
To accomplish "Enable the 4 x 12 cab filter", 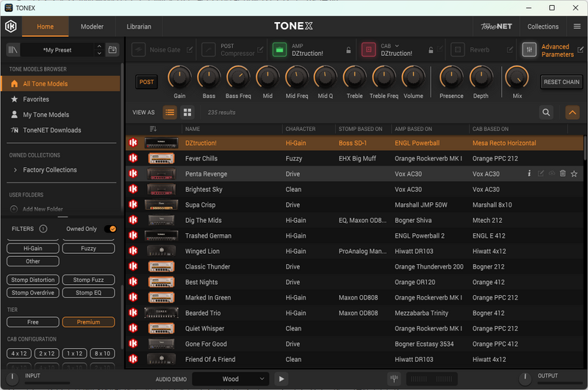I will point(19,353).
